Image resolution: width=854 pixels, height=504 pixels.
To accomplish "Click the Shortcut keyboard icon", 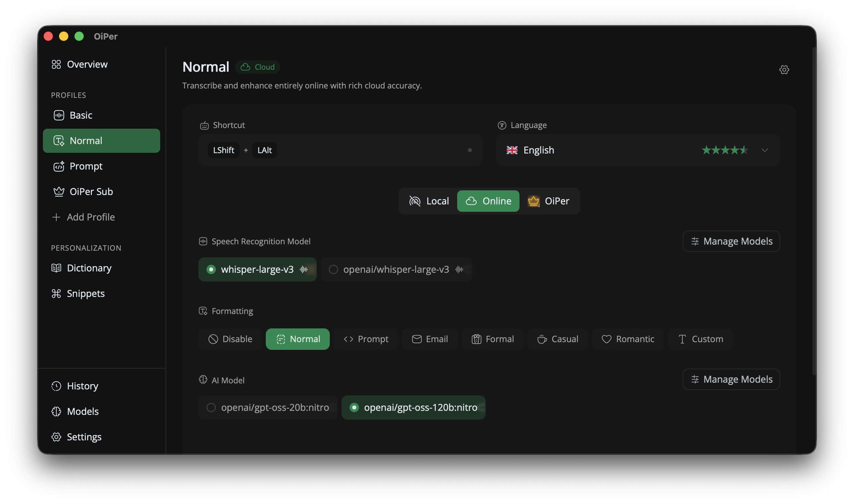I will pyautogui.click(x=204, y=125).
